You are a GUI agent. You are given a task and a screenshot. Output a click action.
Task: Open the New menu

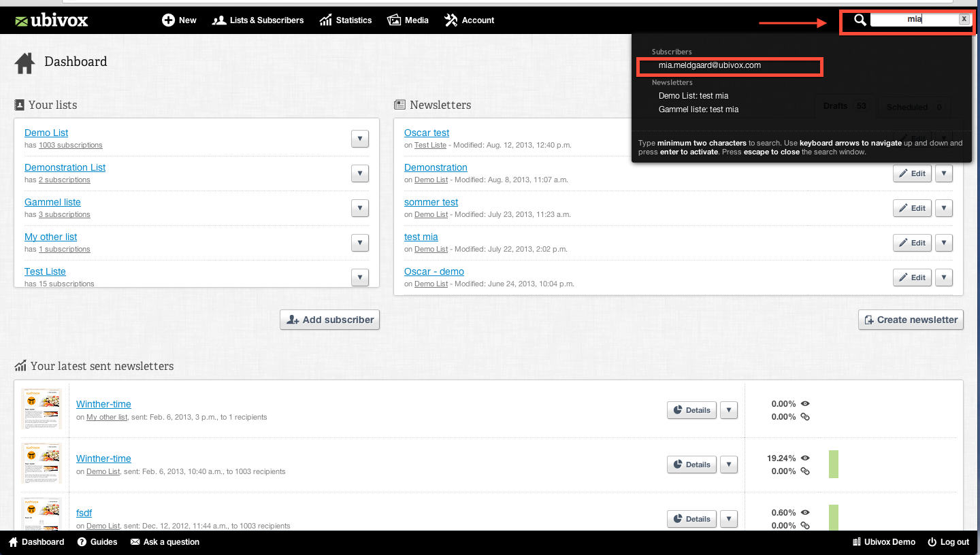[x=180, y=20]
